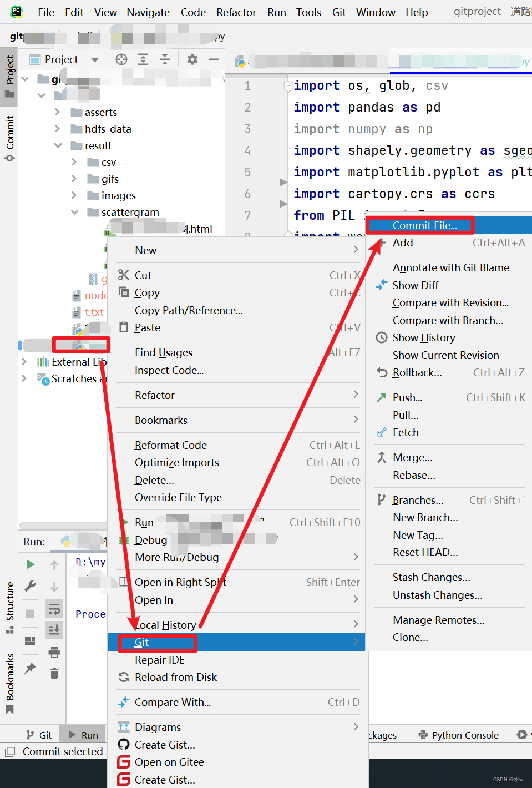Expand all in Project panel toolbar

click(x=143, y=59)
